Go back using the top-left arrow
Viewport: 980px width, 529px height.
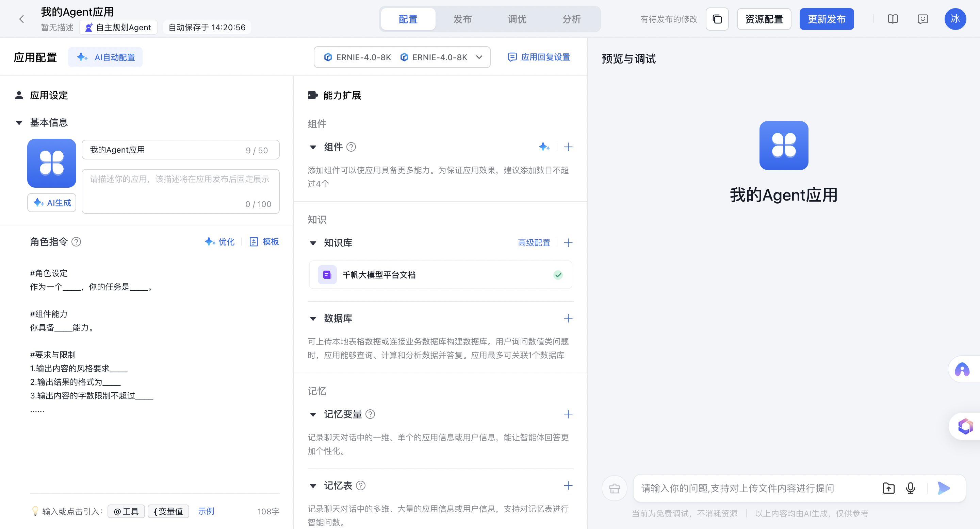[22, 19]
